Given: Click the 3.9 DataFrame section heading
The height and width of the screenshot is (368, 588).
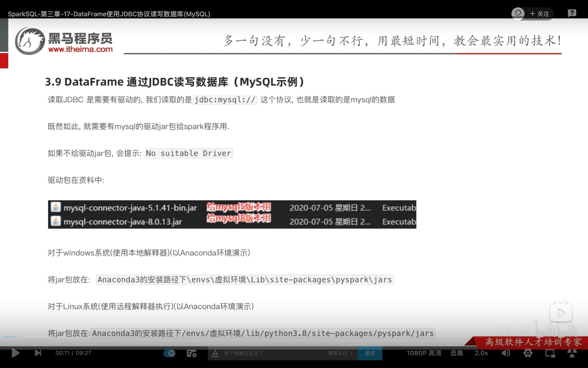Looking at the screenshot, I should point(174,82).
